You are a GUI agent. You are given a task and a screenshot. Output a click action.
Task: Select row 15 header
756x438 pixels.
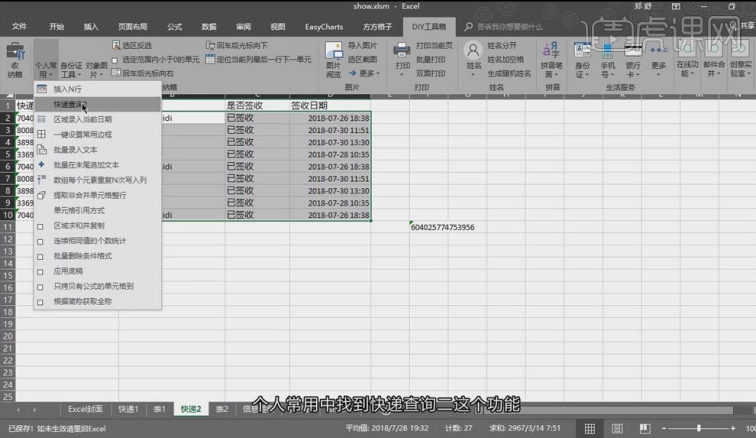8,275
